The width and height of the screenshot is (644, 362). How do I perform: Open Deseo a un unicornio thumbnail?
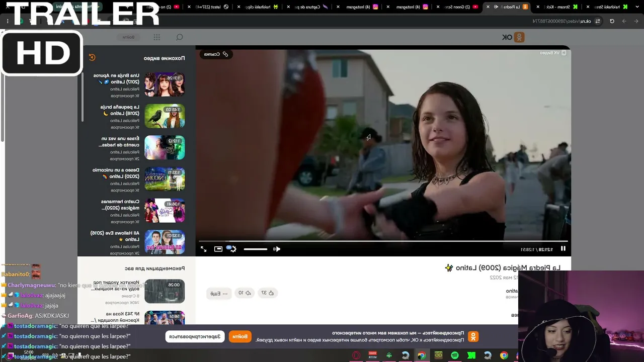[x=165, y=179]
